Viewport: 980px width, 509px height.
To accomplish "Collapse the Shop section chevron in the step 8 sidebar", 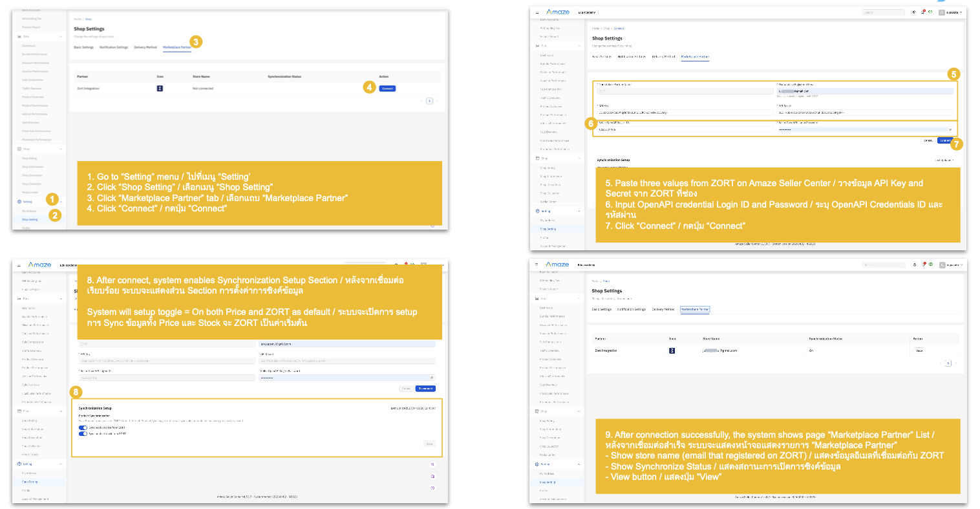I will point(61,411).
